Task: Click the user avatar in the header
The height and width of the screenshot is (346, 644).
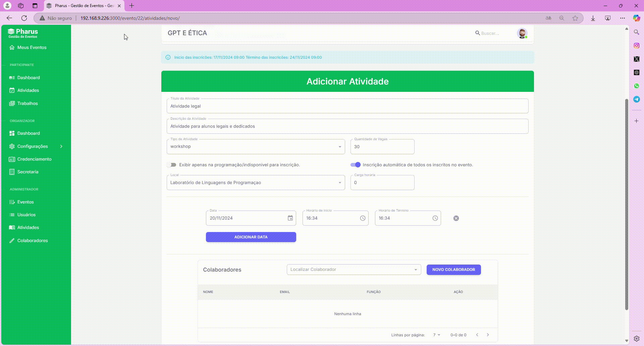Action: (x=522, y=33)
